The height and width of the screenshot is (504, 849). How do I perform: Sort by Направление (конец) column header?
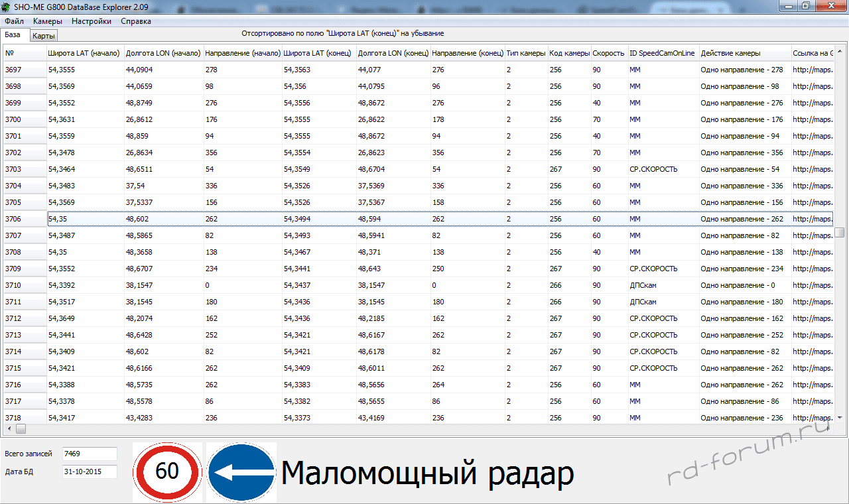pyautogui.click(x=468, y=53)
